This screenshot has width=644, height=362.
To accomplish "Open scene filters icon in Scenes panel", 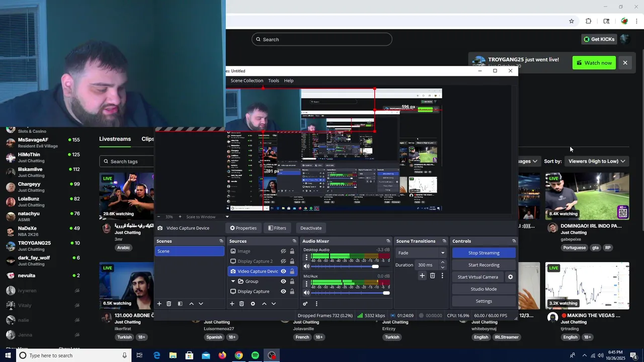I will [x=180, y=304].
